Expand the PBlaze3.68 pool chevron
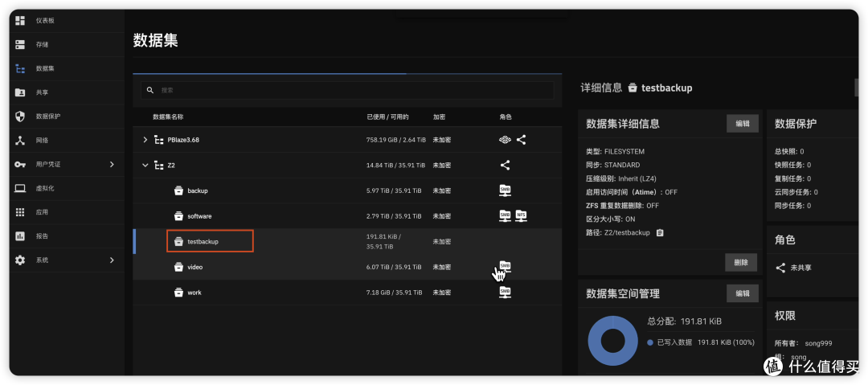868x385 pixels. 145,140
